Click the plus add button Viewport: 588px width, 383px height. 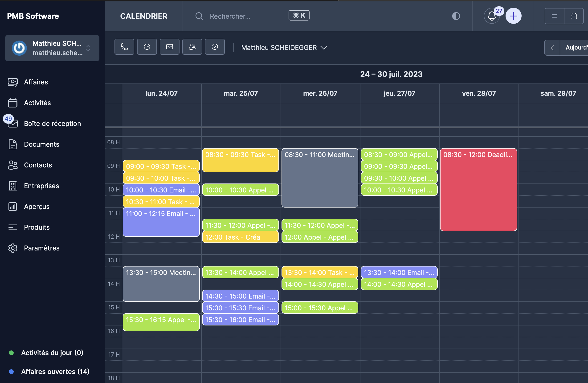tap(513, 16)
